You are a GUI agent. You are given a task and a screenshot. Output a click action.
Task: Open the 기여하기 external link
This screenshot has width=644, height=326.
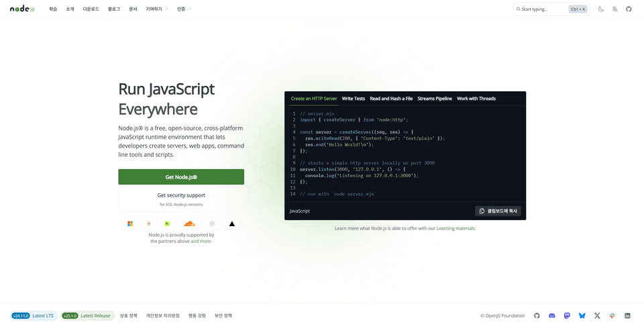pos(157,9)
